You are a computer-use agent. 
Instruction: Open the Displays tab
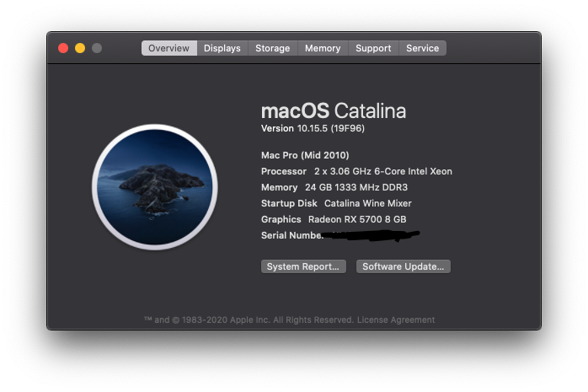[x=222, y=48]
